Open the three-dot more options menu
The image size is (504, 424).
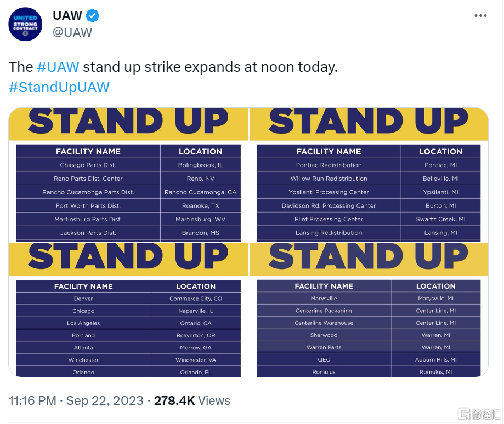[x=480, y=16]
